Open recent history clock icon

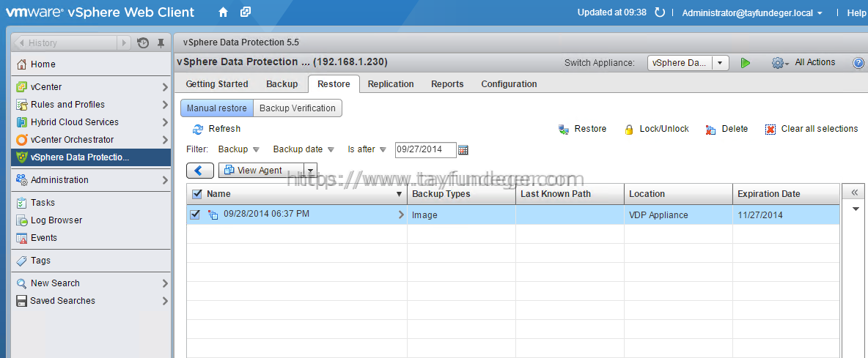(143, 42)
